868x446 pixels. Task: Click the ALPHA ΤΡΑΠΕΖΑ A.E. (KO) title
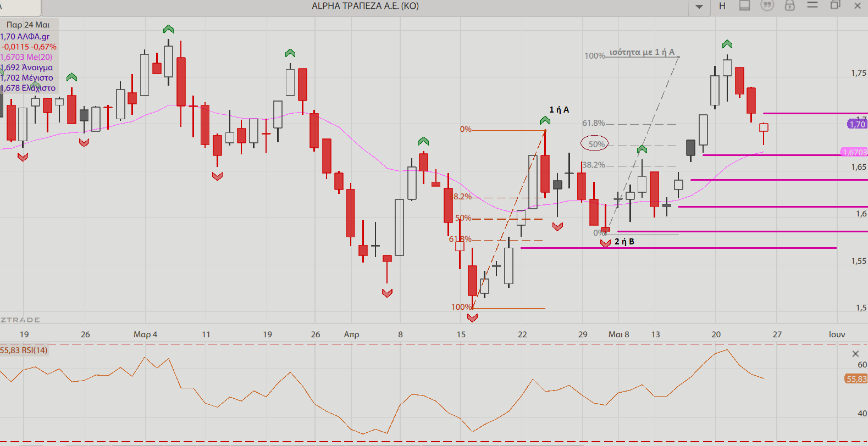pyautogui.click(x=366, y=6)
